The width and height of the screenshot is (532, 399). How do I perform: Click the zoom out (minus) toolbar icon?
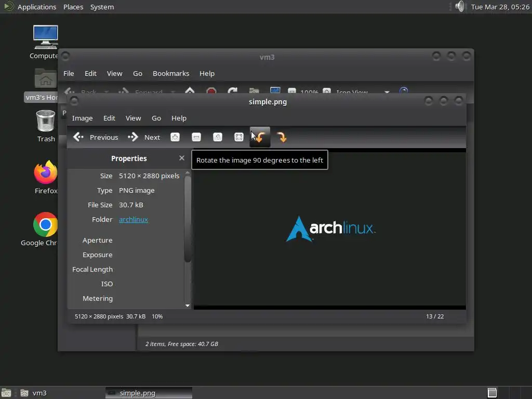(196, 137)
